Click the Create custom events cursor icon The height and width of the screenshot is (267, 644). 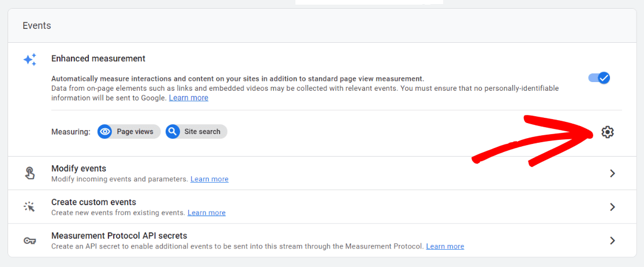(x=30, y=207)
